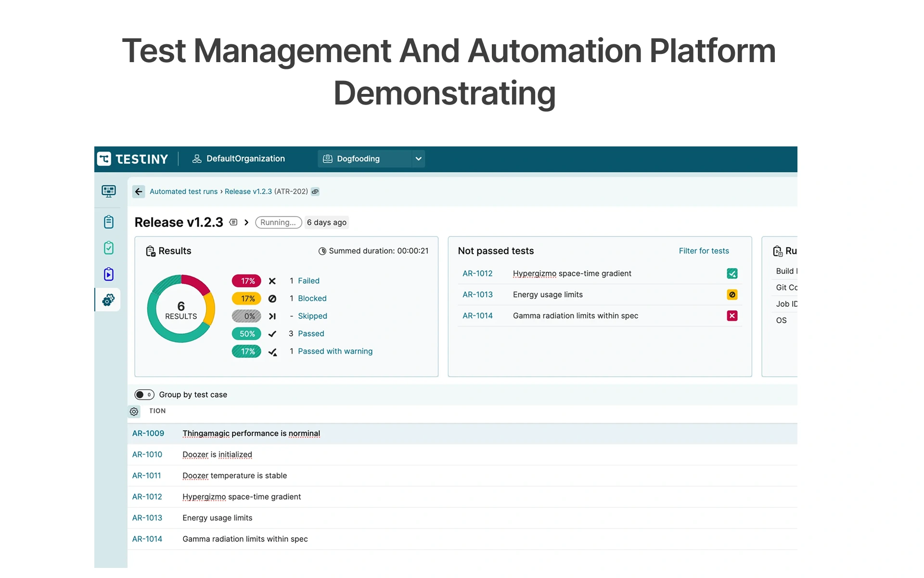Select Thingamagic performance is norminal row
The height and width of the screenshot is (578, 924).
tap(462, 433)
